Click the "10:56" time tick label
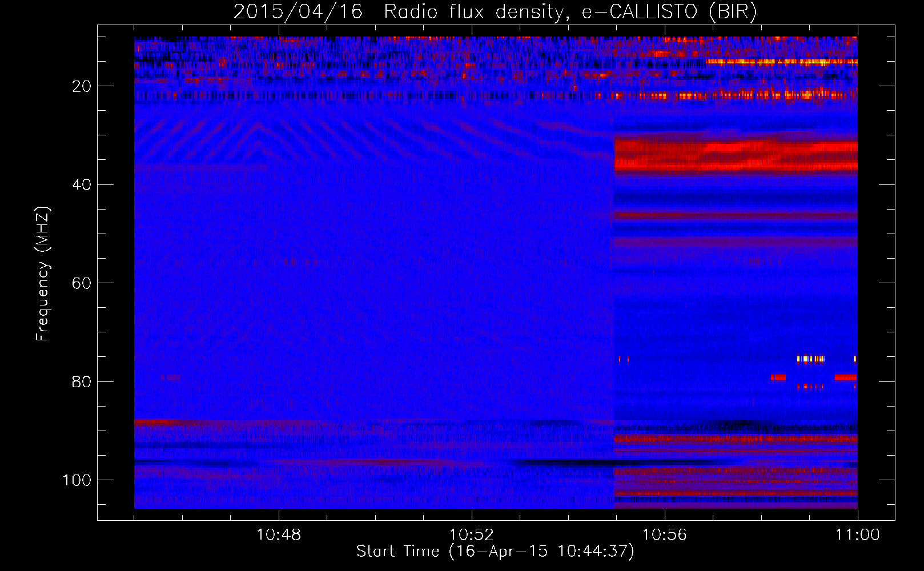 [665, 535]
